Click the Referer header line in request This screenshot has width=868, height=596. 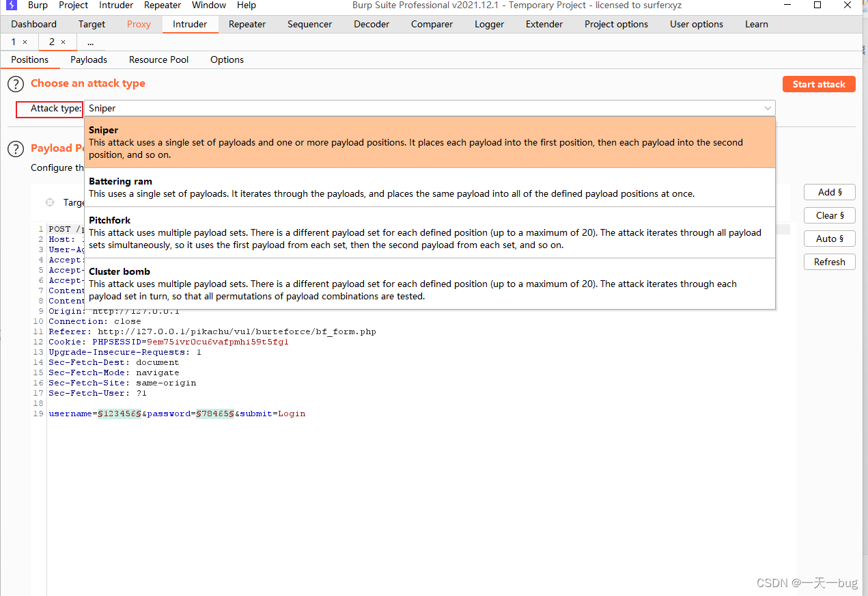[212, 332]
